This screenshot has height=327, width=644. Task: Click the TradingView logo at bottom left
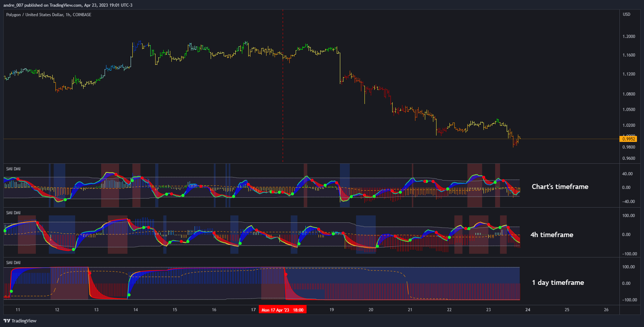point(20,321)
